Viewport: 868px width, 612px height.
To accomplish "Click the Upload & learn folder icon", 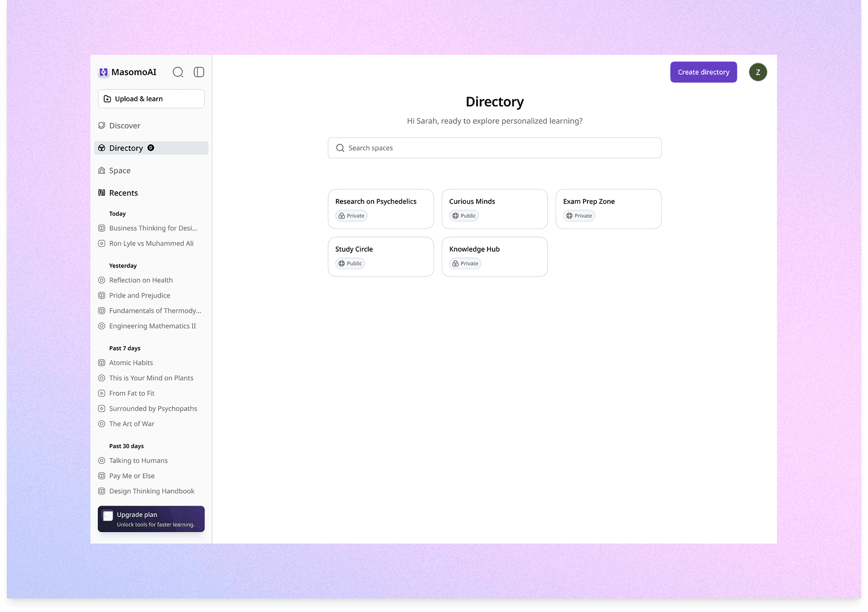I will pyautogui.click(x=107, y=99).
